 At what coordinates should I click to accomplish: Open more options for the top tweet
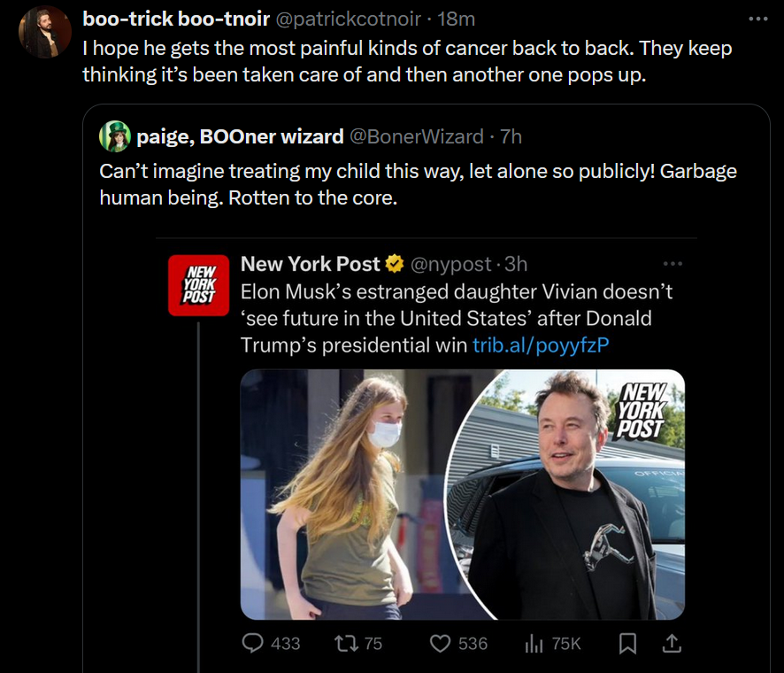758,18
